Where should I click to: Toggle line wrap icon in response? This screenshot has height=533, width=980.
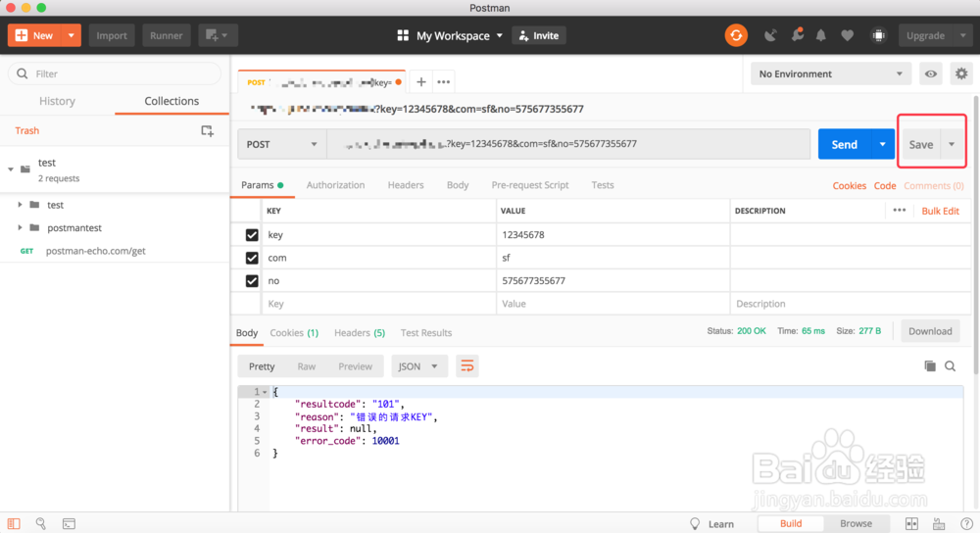[466, 366]
